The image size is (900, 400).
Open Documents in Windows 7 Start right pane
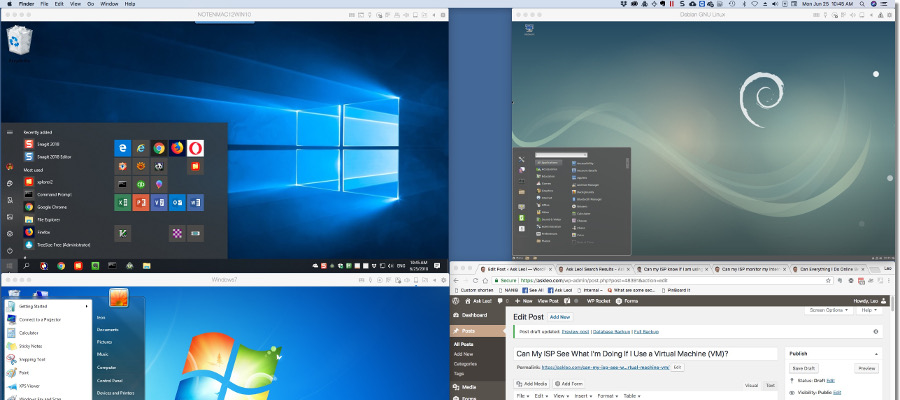(x=108, y=329)
